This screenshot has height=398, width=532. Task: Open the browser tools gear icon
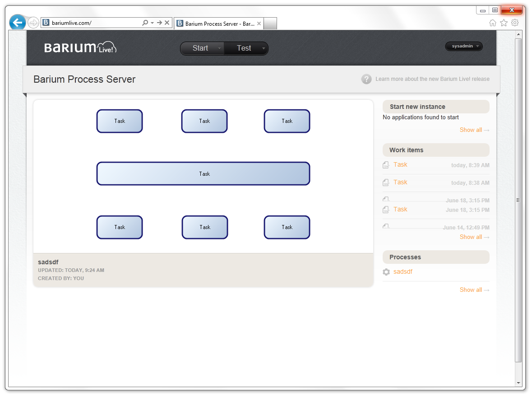515,23
